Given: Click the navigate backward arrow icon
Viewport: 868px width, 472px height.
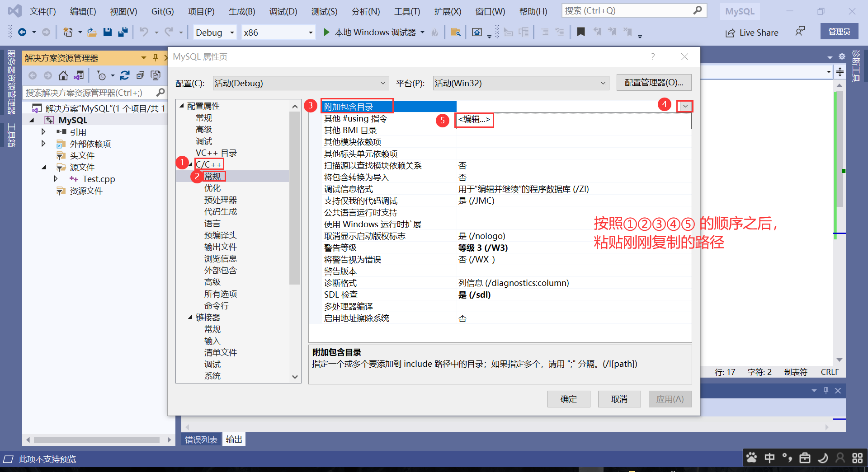Looking at the screenshot, I should pos(22,32).
